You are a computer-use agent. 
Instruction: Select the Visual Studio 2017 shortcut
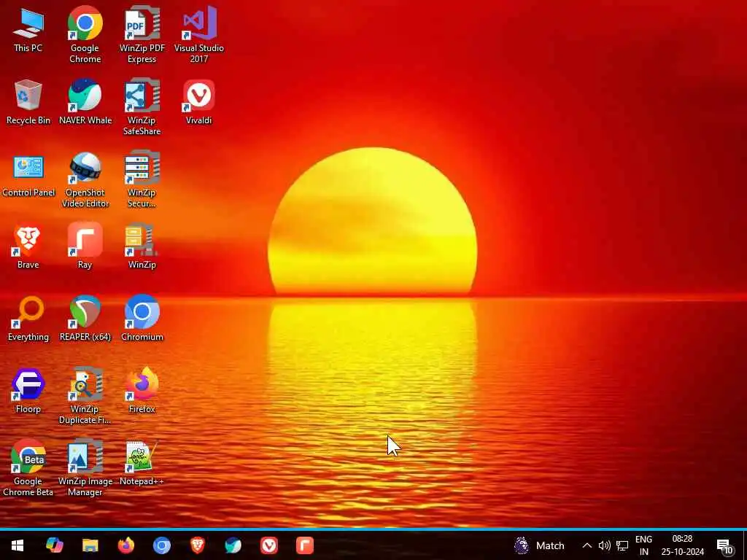coord(199,35)
